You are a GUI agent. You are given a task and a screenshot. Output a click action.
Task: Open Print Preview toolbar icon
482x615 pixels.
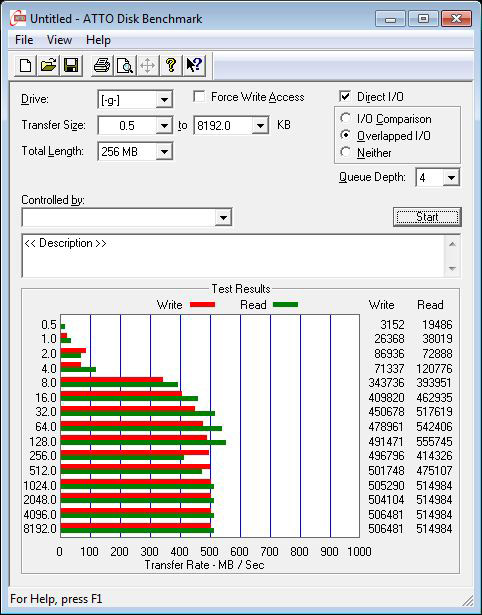point(125,65)
